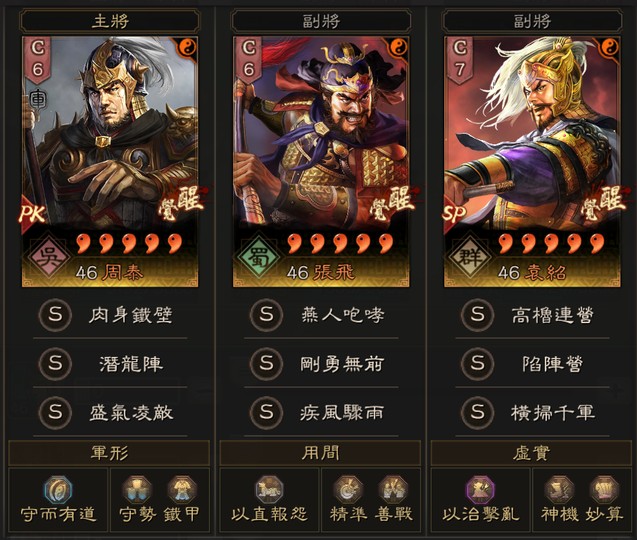
Task: Select the 鐵甲 armor icon
Action: click(x=182, y=490)
